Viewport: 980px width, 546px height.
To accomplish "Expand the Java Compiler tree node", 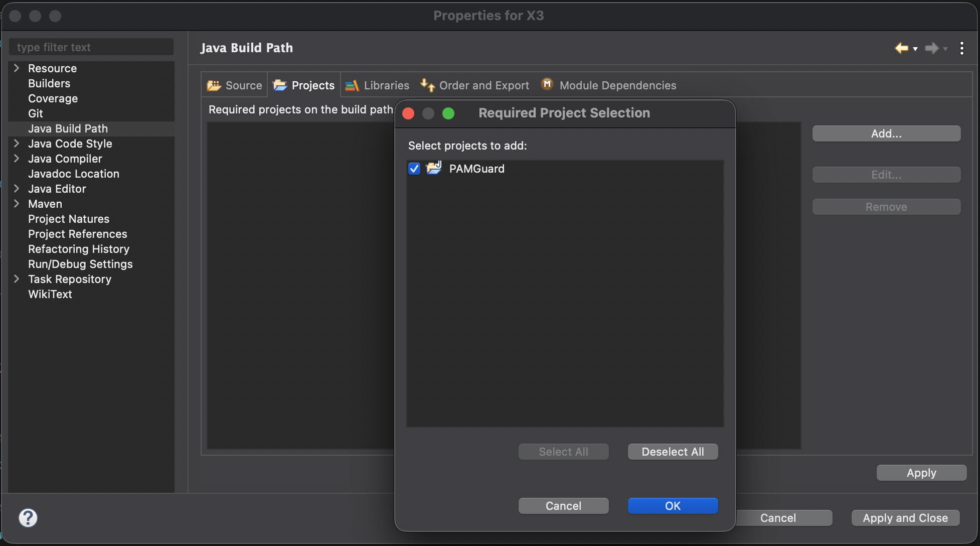I will pos(17,159).
